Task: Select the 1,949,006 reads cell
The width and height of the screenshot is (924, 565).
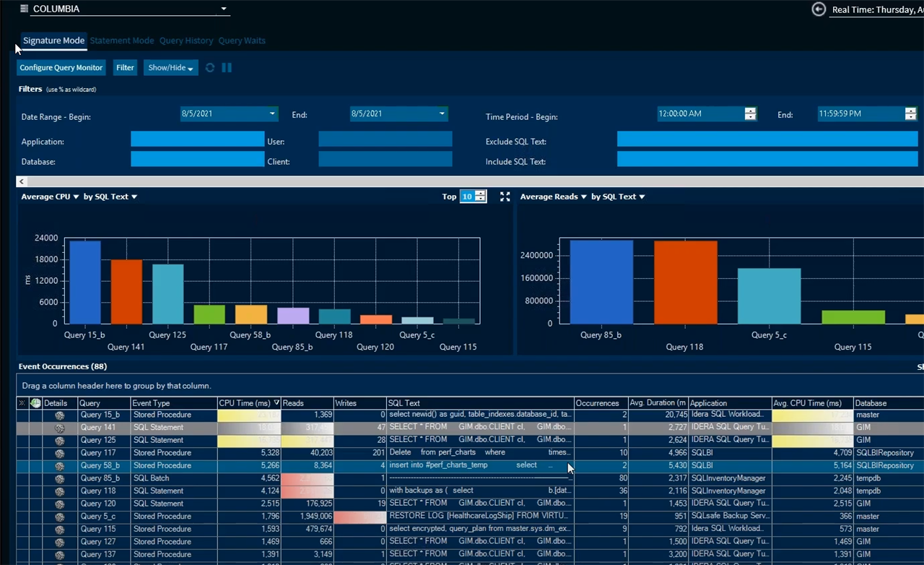Action: click(307, 517)
